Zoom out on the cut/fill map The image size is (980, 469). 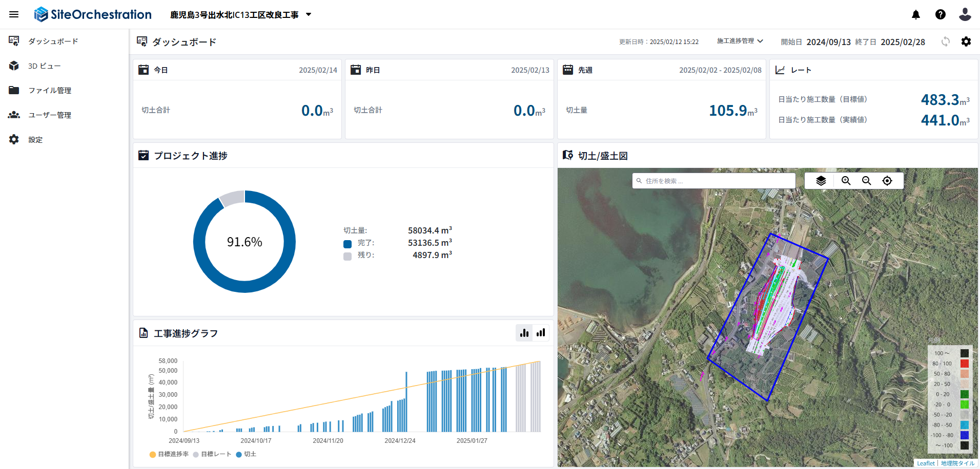867,181
